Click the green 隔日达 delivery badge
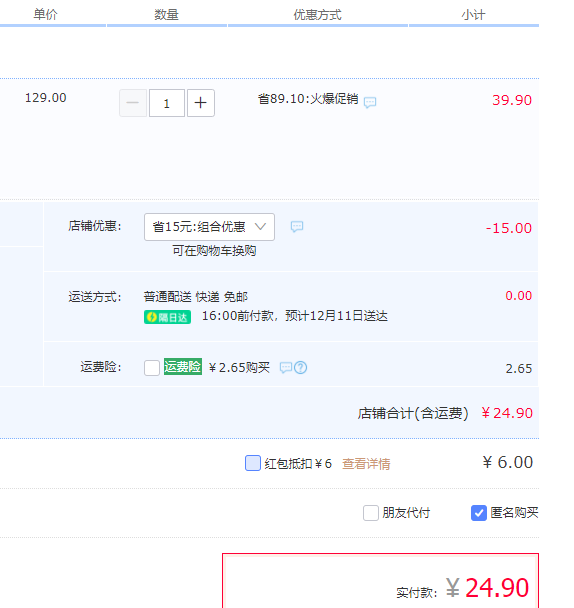 (x=167, y=317)
